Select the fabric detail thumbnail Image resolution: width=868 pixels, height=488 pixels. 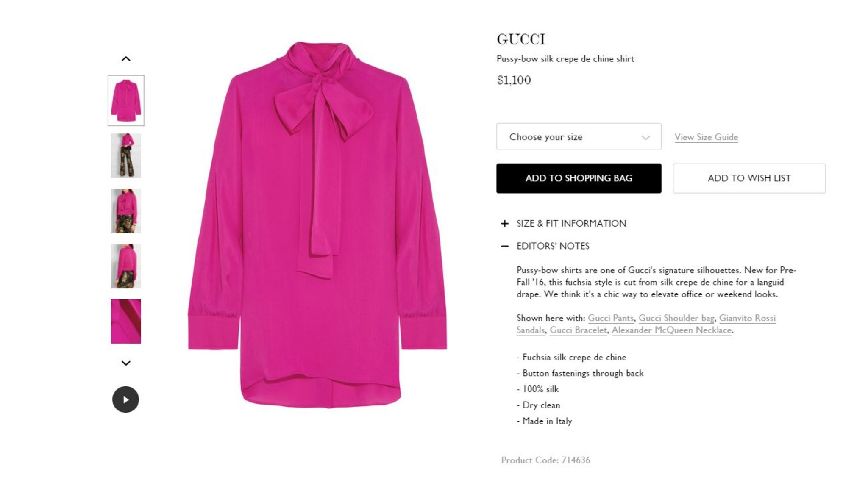[126, 321]
